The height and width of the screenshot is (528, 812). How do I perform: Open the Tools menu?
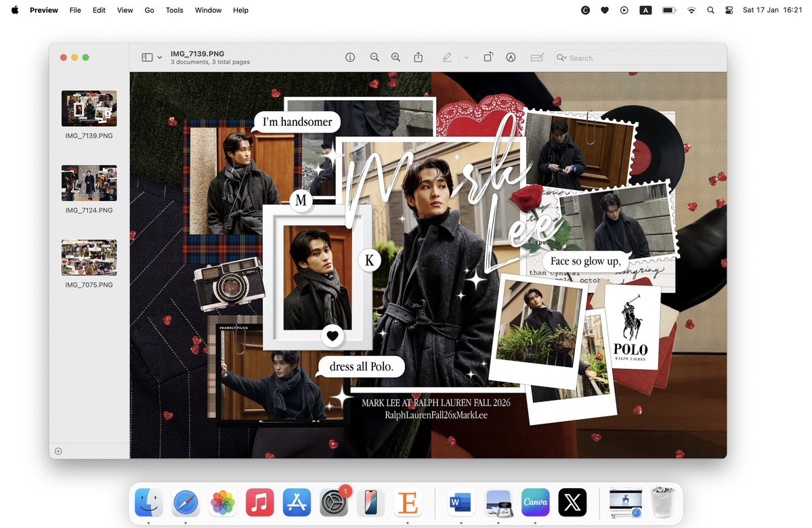[175, 10]
